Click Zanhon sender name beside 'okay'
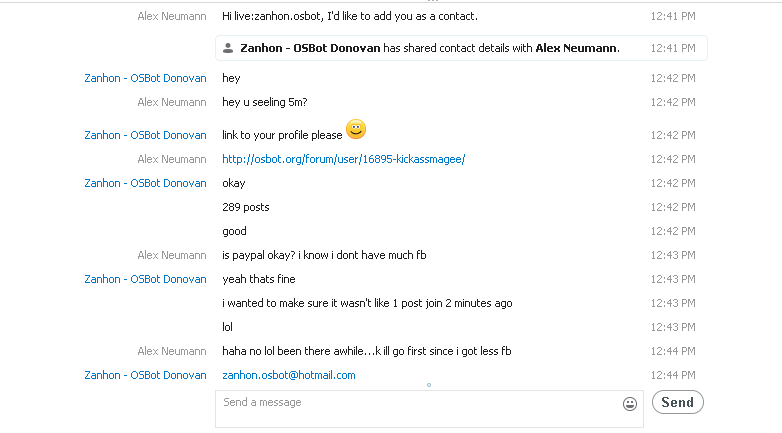The height and width of the screenshot is (433, 782). tap(145, 183)
